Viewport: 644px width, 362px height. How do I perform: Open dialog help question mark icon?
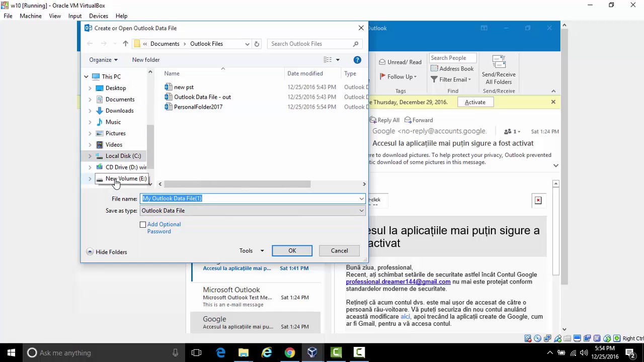click(357, 60)
